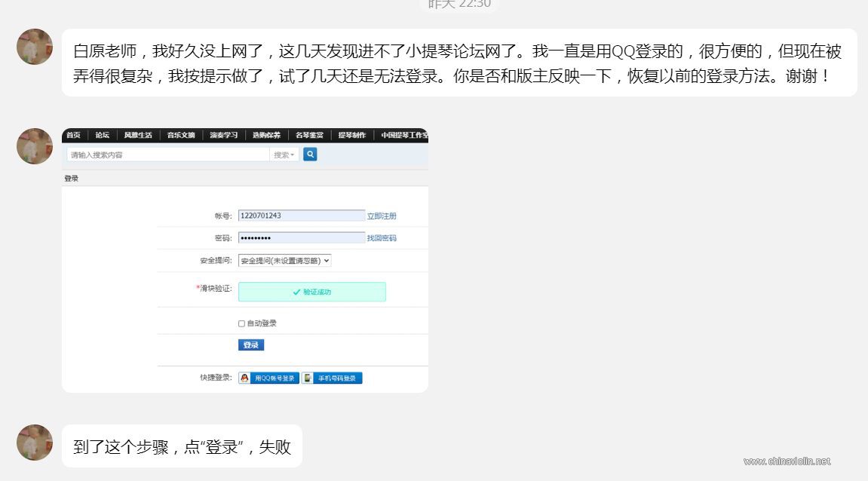Viewport: 868px width, 481px height.
Task: Click the blue search magnifier icon
Action: coord(310,155)
